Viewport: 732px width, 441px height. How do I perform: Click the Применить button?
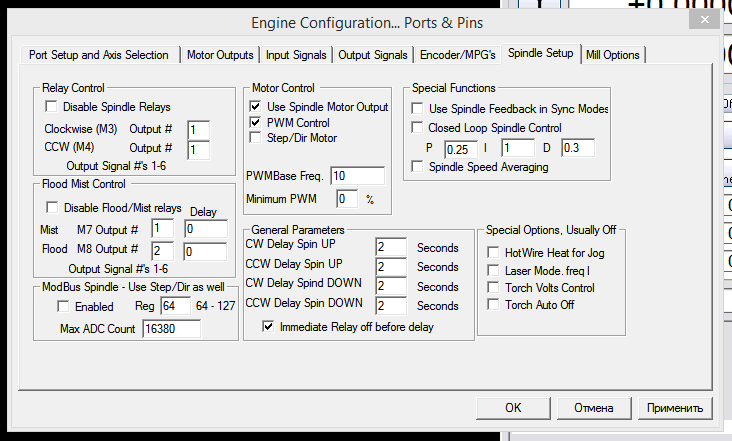point(675,407)
